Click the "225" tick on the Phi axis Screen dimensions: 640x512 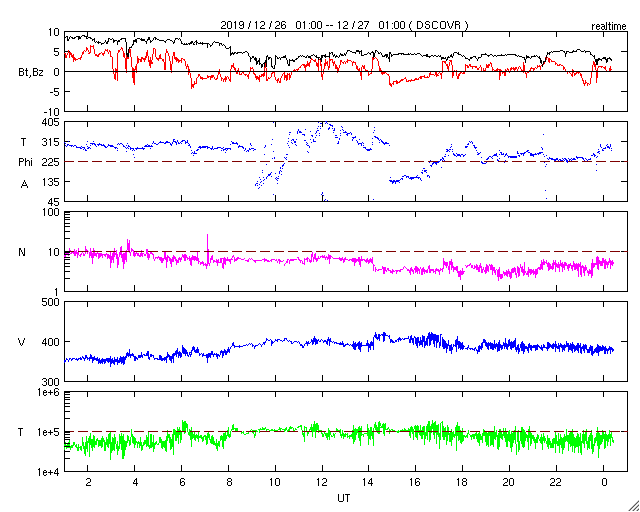pos(51,162)
